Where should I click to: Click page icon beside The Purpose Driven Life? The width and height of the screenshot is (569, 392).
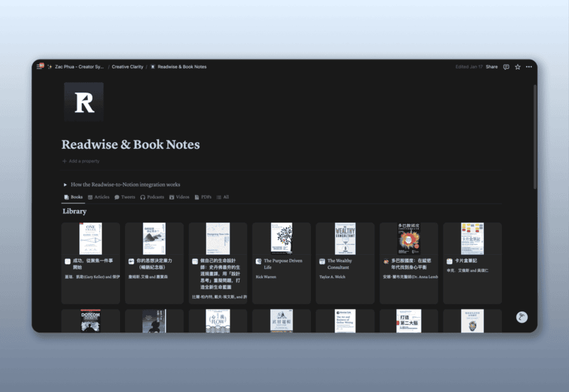click(259, 261)
